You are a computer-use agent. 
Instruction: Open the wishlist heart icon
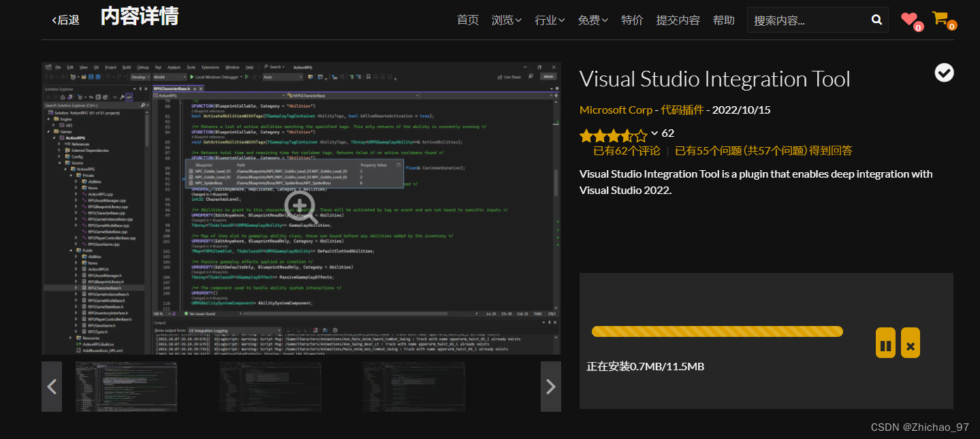[909, 19]
